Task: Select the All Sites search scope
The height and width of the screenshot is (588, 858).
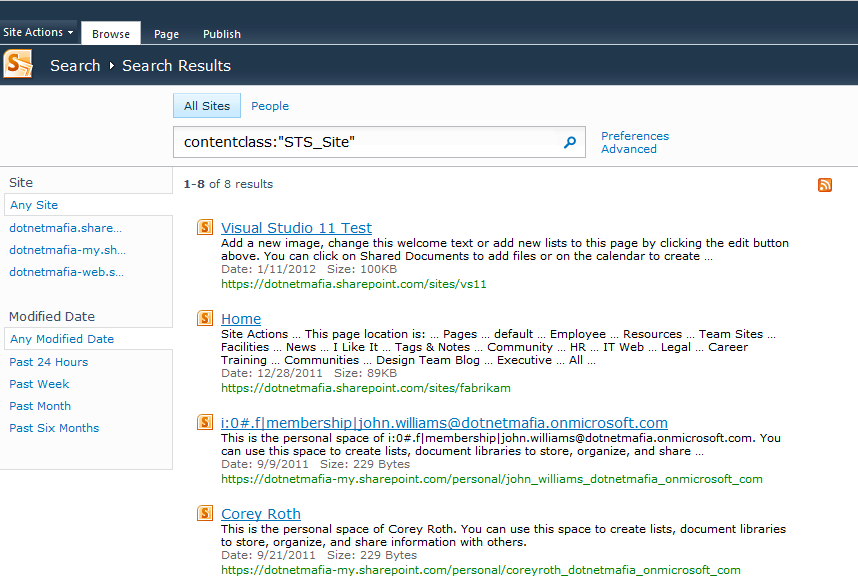Action: click(207, 106)
